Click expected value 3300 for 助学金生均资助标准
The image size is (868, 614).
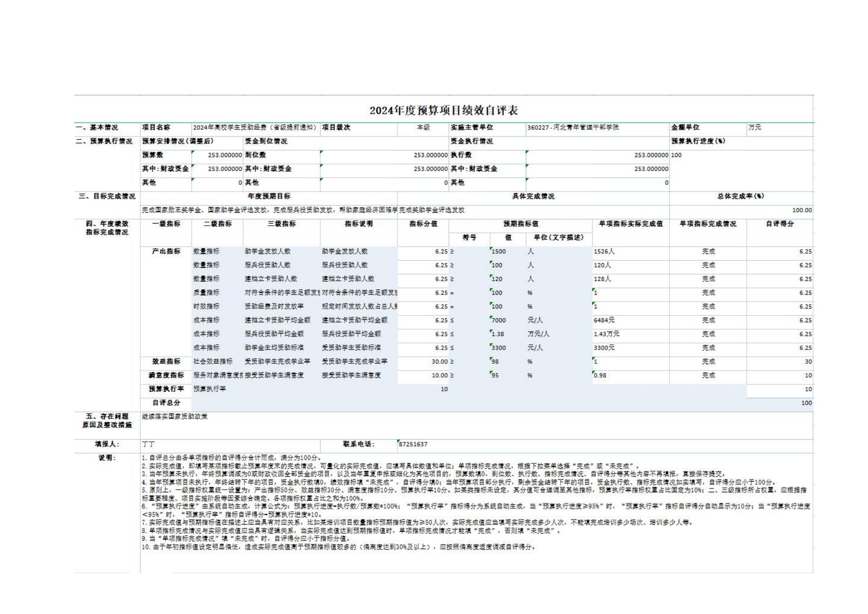(498, 348)
